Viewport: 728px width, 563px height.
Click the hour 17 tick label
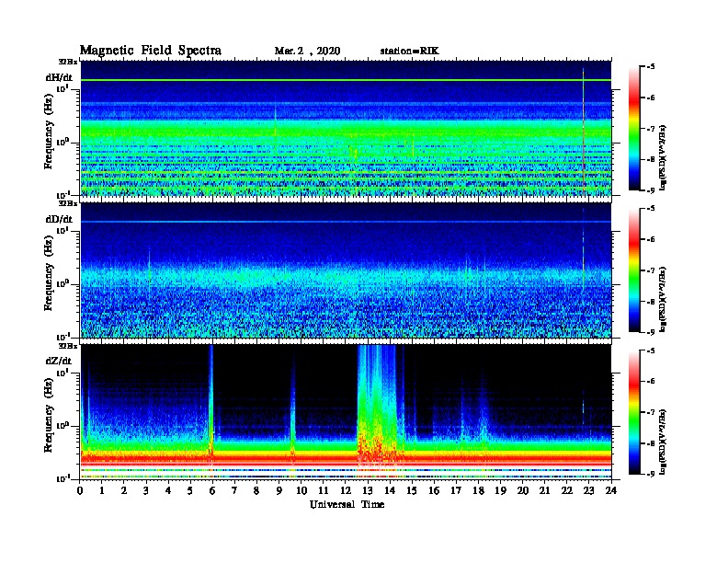[x=456, y=491]
